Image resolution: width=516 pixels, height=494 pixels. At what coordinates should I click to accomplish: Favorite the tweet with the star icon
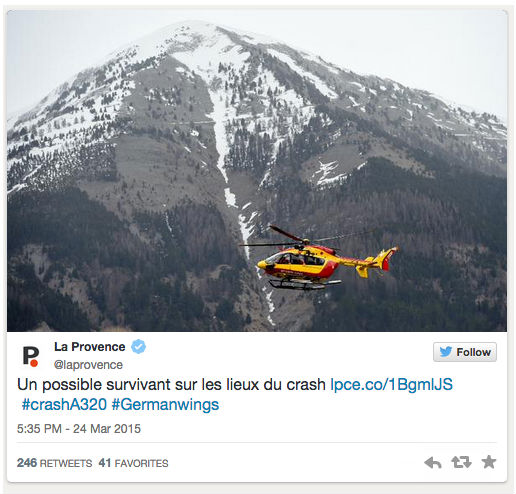pyautogui.click(x=489, y=462)
